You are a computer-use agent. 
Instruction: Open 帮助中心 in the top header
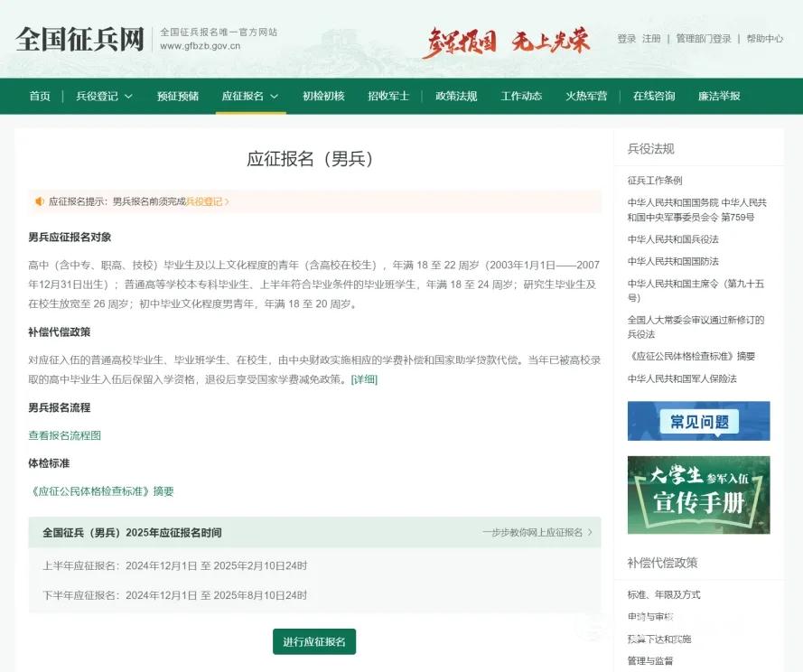(x=764, y=39)
